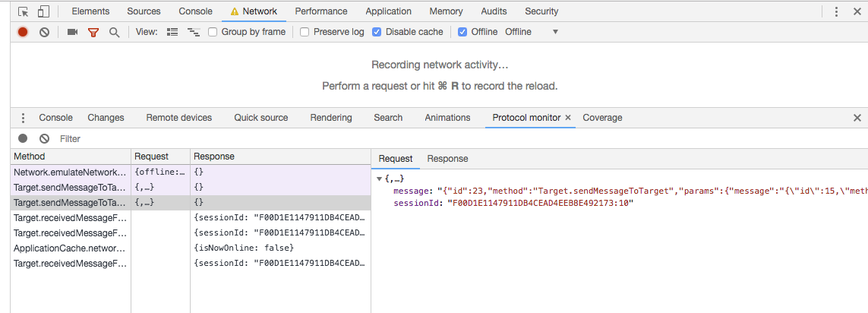This screenshot has width=868, height=313.
Task: Show the Response details tab
Action: (x=447, y=159)
